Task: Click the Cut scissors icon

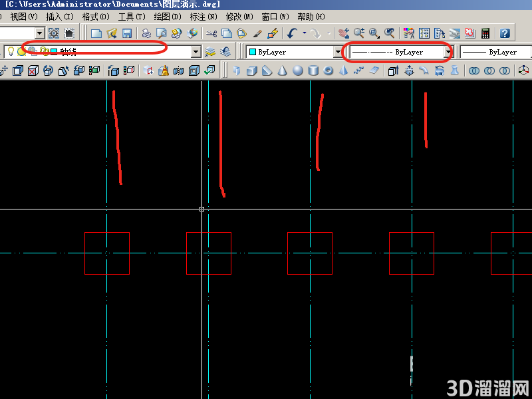Action: click(211, 33)
